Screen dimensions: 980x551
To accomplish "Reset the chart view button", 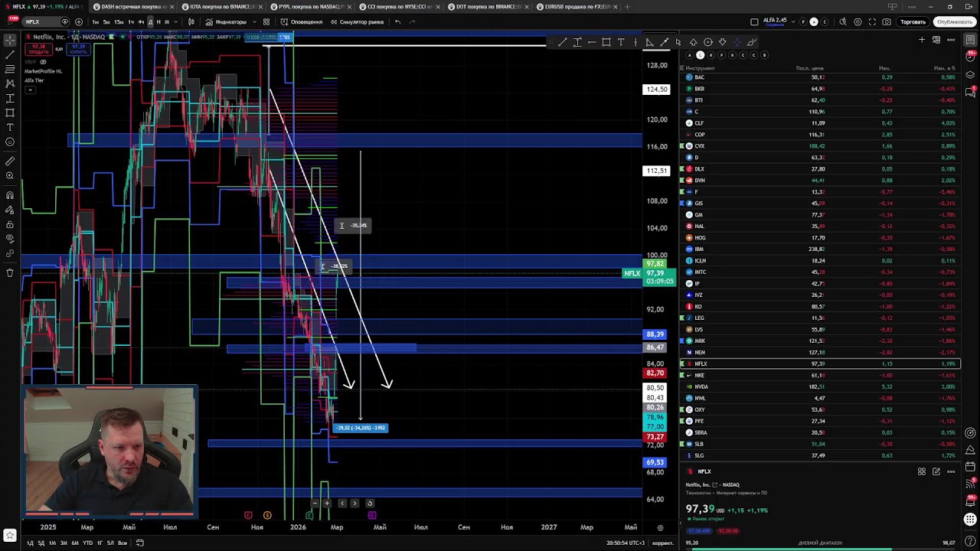I will pos(370,503).
